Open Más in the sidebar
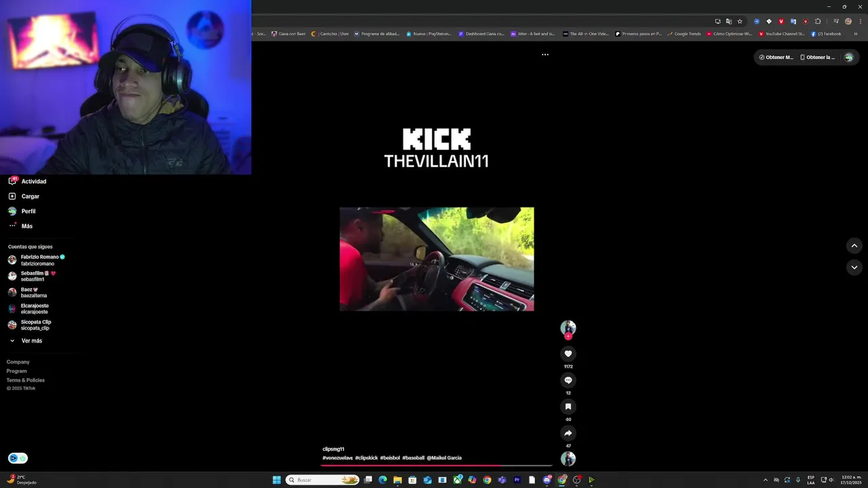Viewport: 868px width, 488px height. pyautogui.click(x=20, y=226)
